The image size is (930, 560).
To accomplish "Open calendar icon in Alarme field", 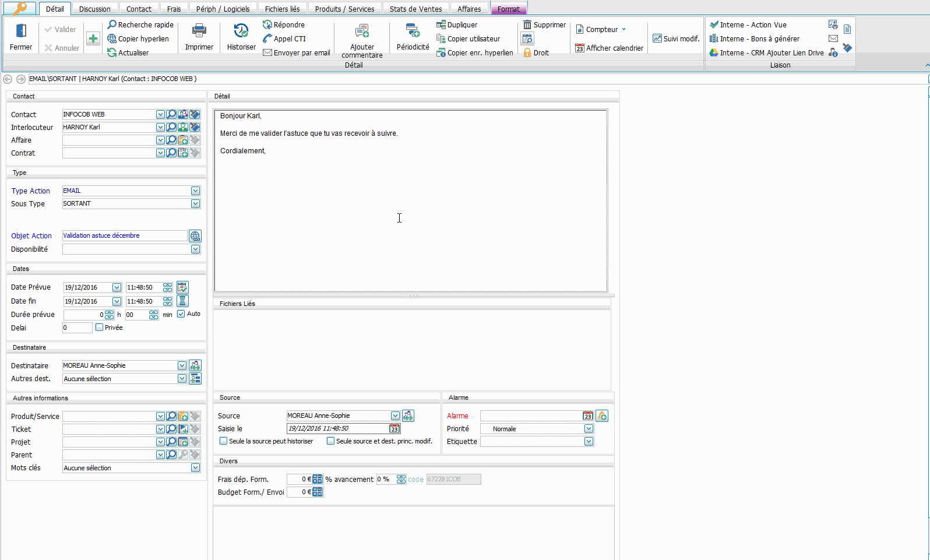I will point(588,416).
